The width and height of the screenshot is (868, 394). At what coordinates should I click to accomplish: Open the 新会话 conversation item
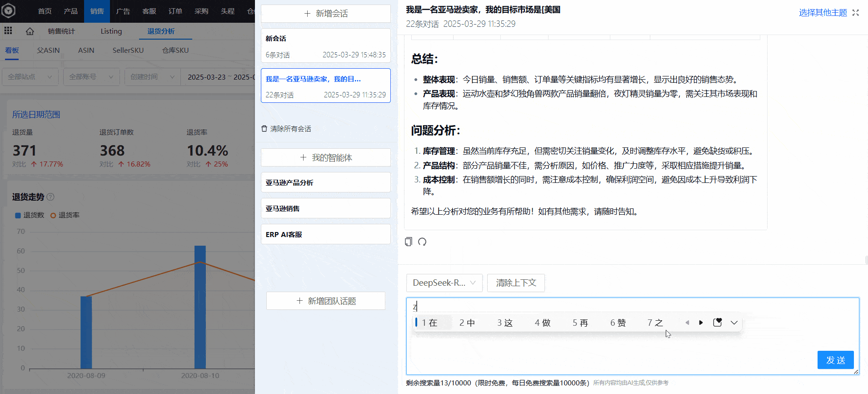[326, 46]
